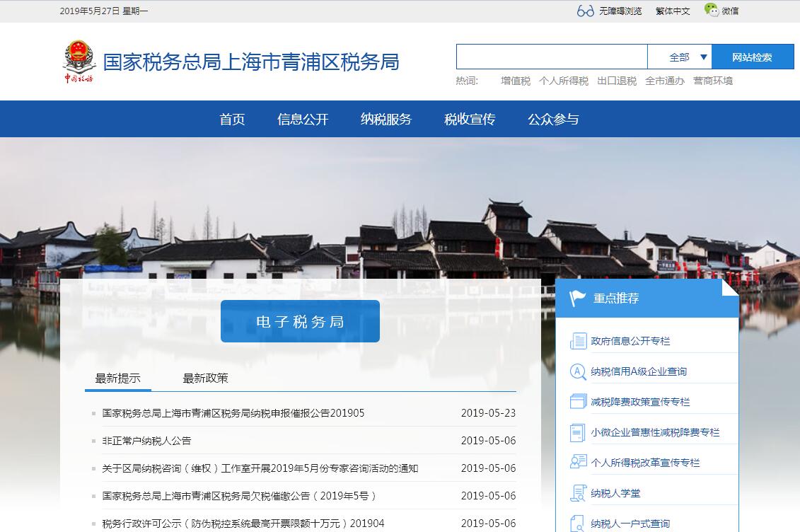Click the 减税降费政策宣传专栏 icon

click(578, 402)
